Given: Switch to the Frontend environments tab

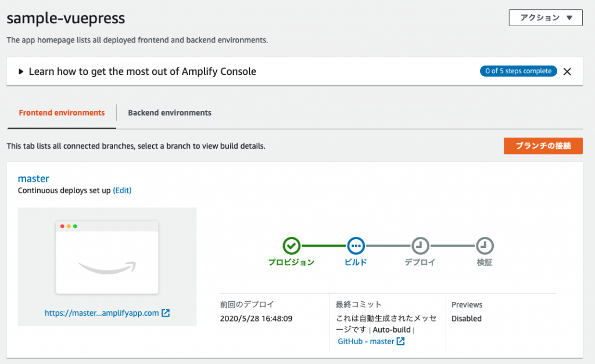Looking at the screenshot, I should click(x=62, y=113).
